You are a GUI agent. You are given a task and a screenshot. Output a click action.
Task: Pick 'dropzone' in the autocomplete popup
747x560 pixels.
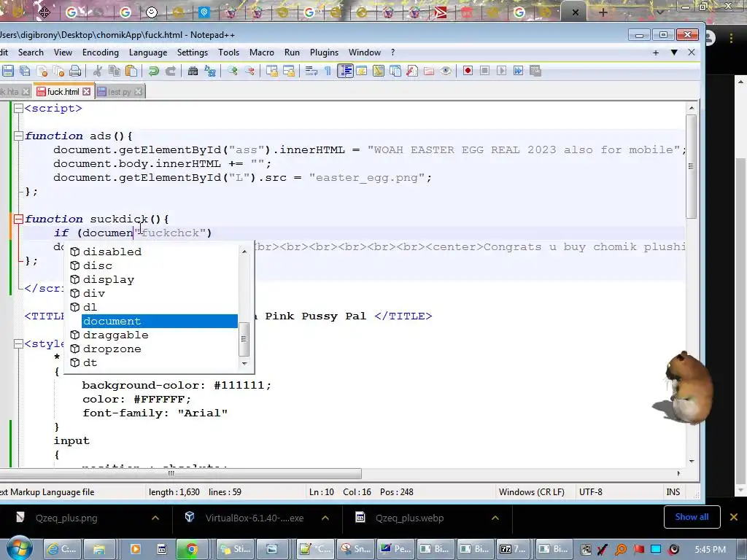pos(112,349)
